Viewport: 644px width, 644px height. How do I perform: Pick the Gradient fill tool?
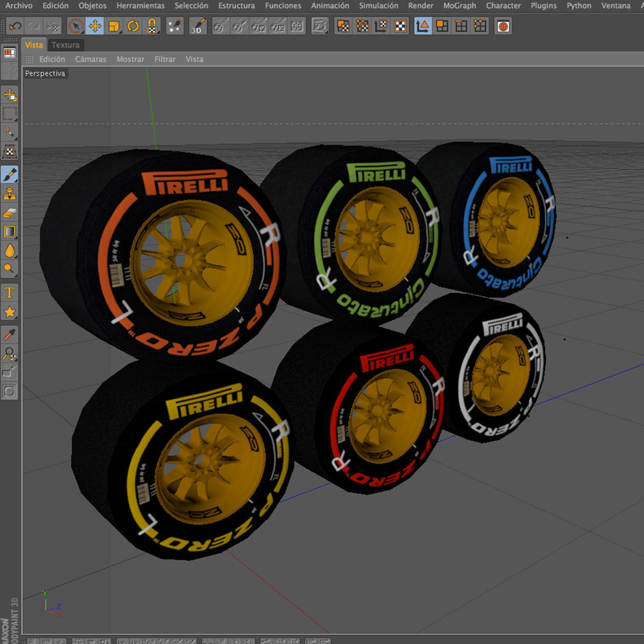coord(10,231)
